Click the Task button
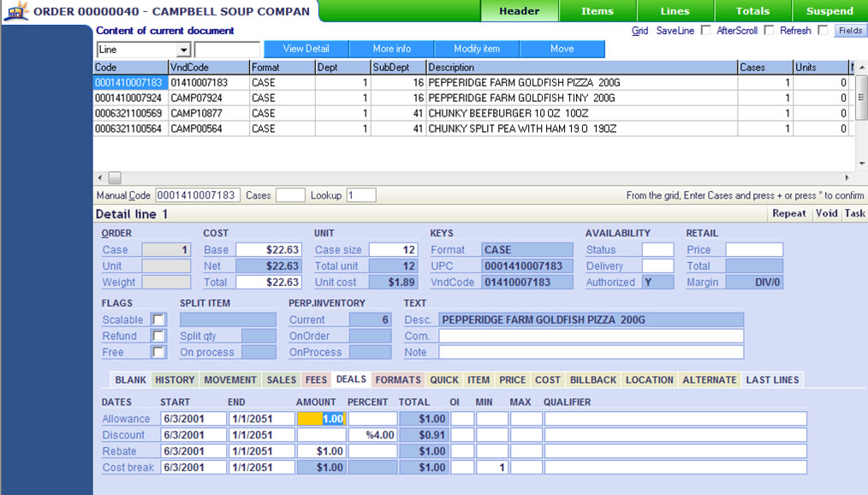The height and width of the screenshot is (495, 868). (x=854, y=214)
